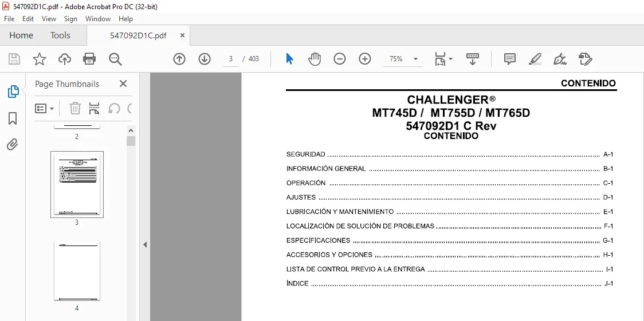Click the scrolling mode keyboard-arrow icon

coord(472,59)
